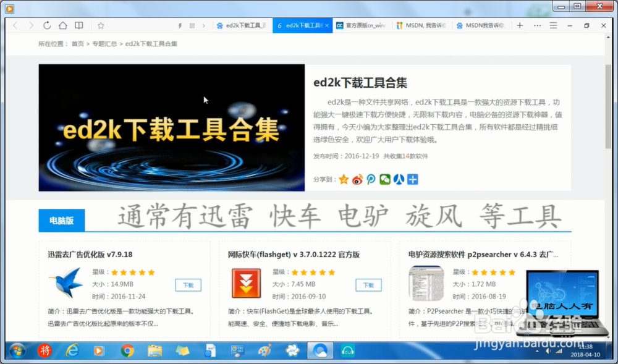Share to Sina Weibo
Viewport: 618px width, 364px height.
(357, 179)
